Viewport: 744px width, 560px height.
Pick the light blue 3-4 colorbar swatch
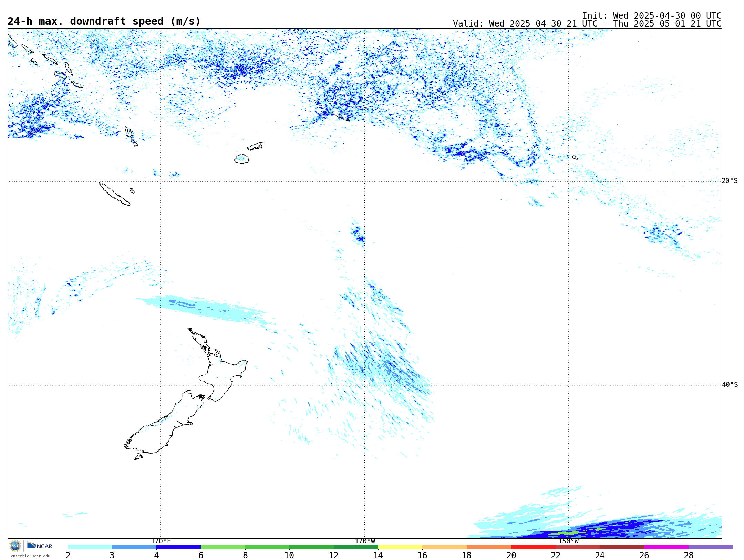click(134, 547)
